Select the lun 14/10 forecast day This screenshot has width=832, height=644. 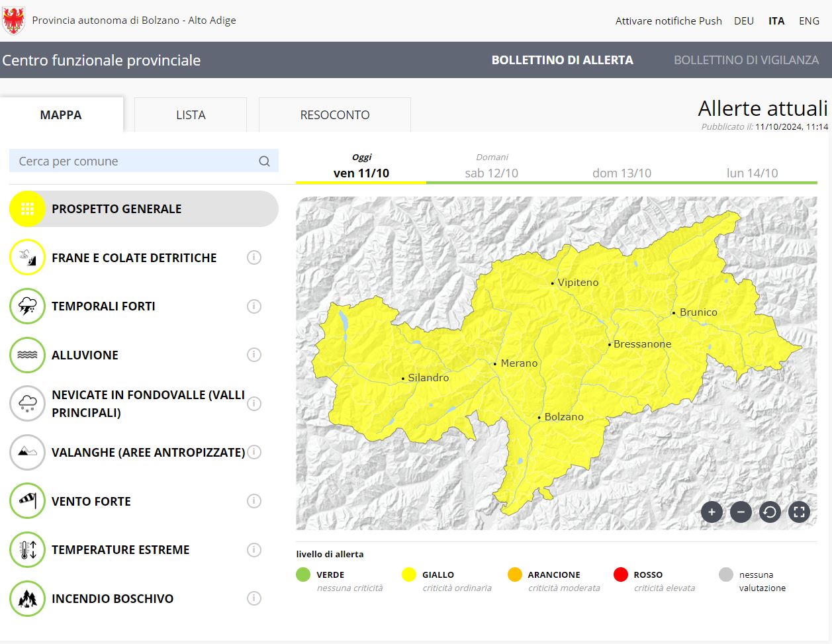click(752, 173)
